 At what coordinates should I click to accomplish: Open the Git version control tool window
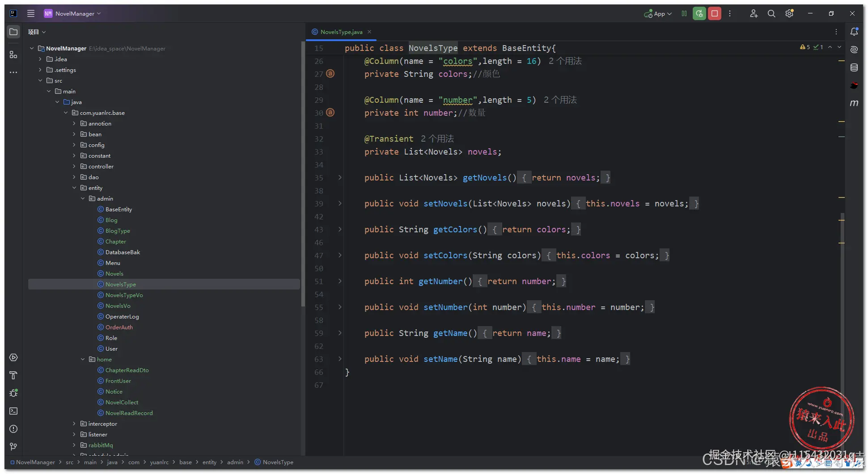tap(13, 447)
